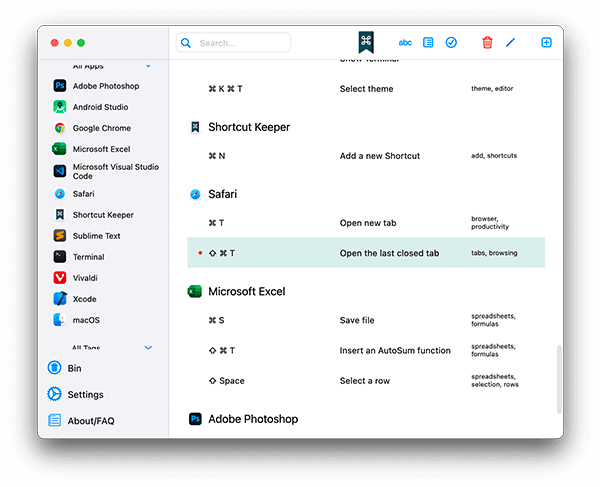This screenshot has width=600, height=487.
Task: Open the list view icon in toolbar
Action: point(428,42)
